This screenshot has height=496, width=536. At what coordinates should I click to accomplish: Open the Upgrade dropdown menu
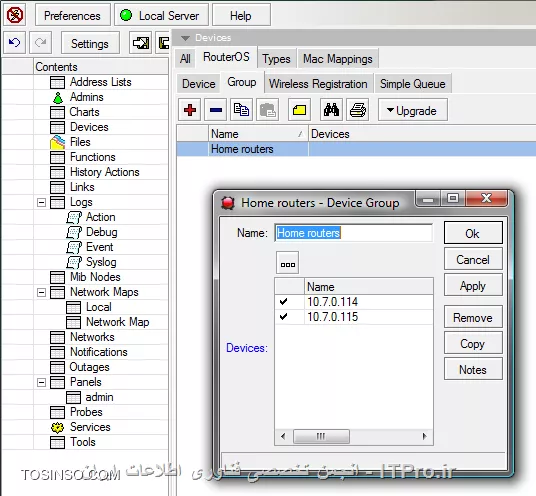[x=413, y=110]
